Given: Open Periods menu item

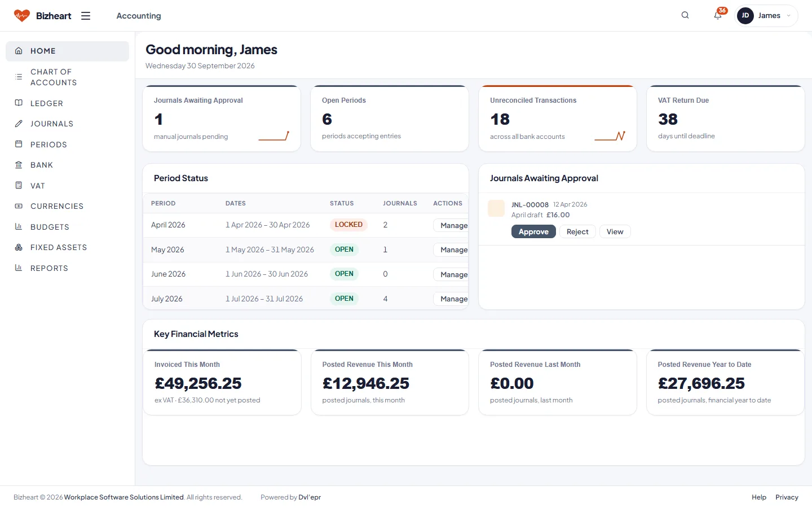Looking at the screenshot, I should pos(67,144).
